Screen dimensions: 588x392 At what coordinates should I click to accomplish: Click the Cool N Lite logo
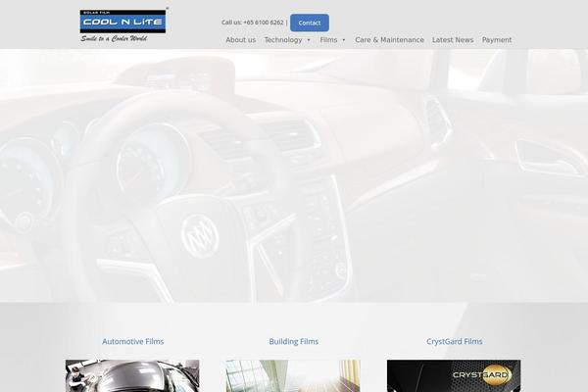122,22
